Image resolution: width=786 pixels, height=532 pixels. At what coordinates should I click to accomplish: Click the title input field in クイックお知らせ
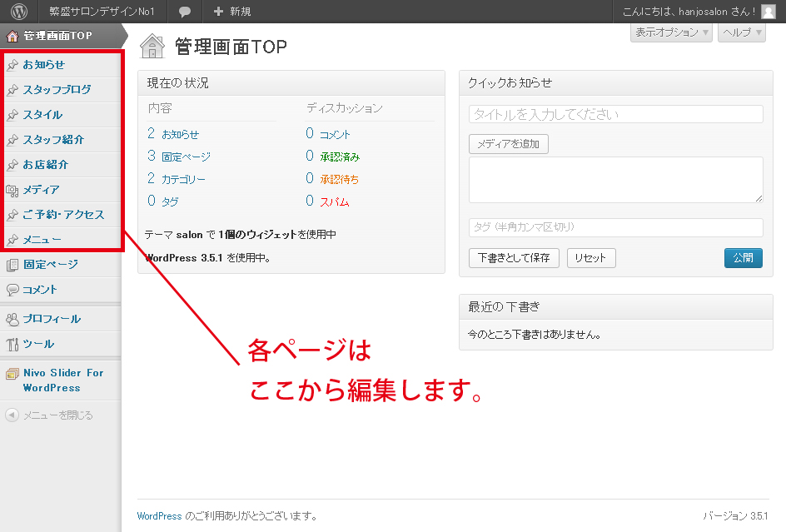tap(615, 114)
